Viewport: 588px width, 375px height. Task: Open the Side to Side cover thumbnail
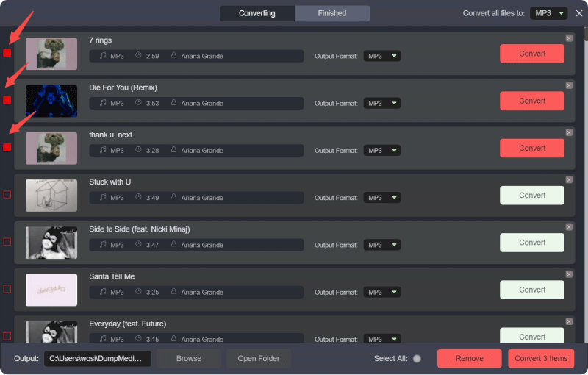(51, 243)
